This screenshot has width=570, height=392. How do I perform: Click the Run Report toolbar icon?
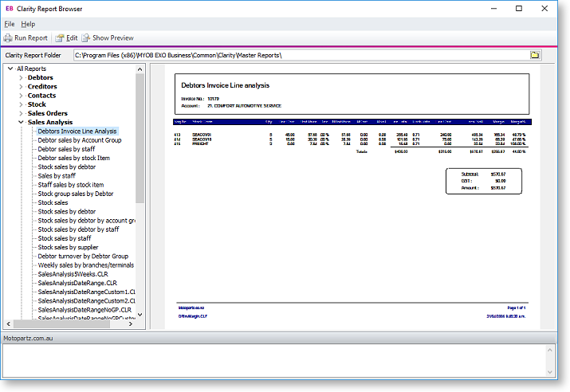8,37
